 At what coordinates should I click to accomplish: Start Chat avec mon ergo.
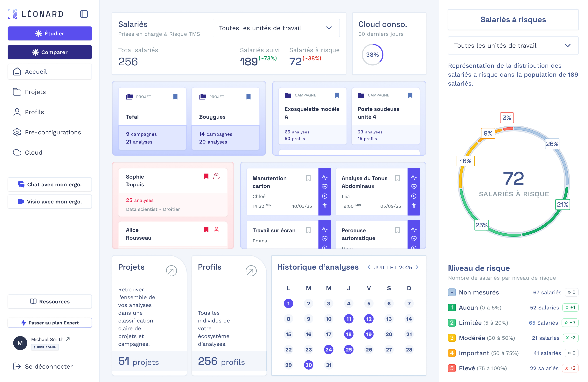50,185
